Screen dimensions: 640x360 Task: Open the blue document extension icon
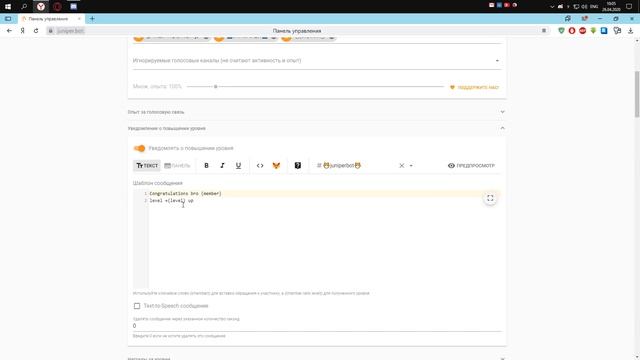pos(604,31)
